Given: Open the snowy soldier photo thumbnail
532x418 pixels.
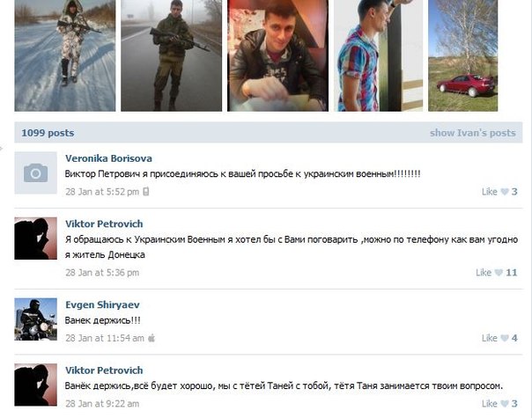Looking at the screenshot, I should tap(65, 55).
